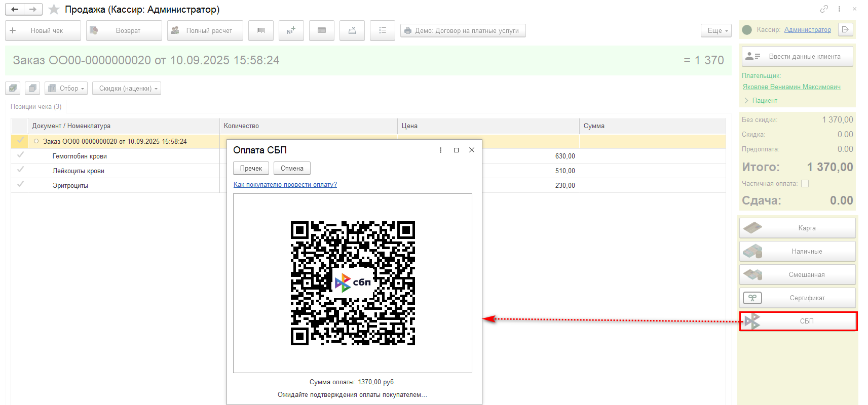Close the Оплата СБП dialog
The width and height of the screenshot is (868, 405).
(x=472, y=150)
